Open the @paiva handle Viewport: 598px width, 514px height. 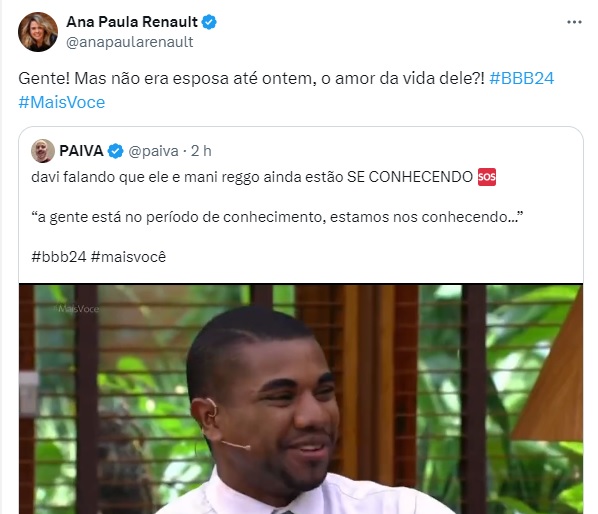(x=153, y=151)
